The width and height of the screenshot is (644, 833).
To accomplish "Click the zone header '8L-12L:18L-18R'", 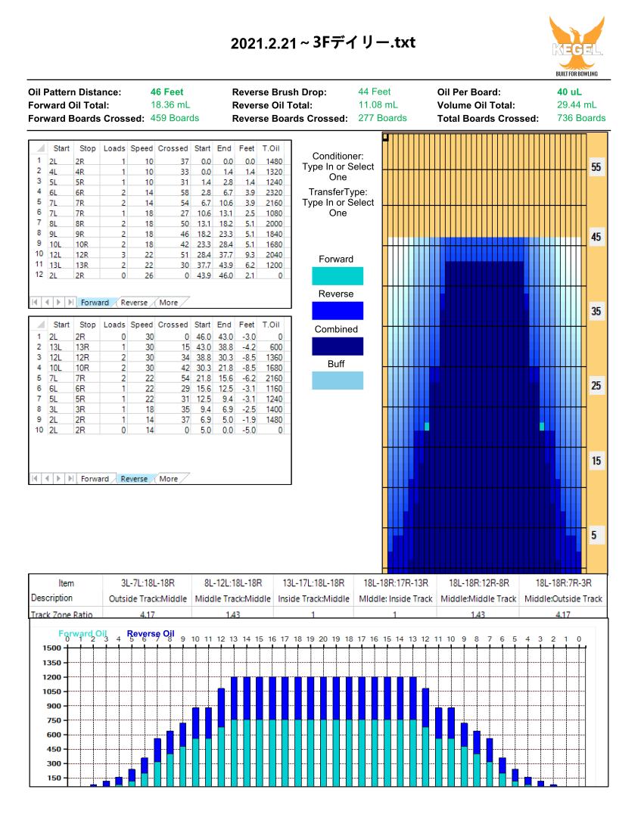I will 233,583.
